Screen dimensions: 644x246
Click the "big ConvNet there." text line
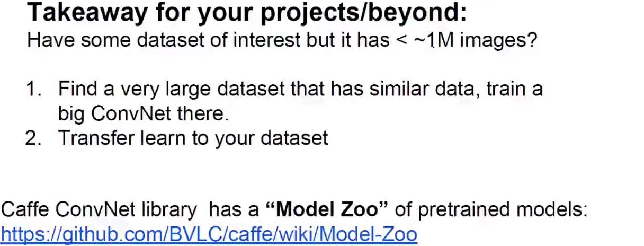144,113
